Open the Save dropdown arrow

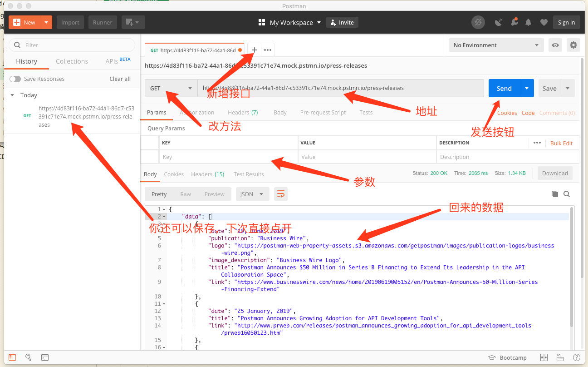click(568, 88)
